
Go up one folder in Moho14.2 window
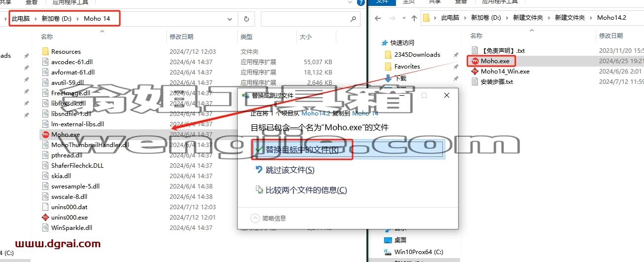click(415, 18)
